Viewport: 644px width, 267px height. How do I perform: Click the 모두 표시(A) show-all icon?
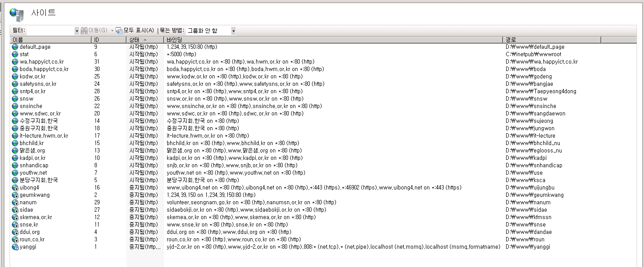119,30
